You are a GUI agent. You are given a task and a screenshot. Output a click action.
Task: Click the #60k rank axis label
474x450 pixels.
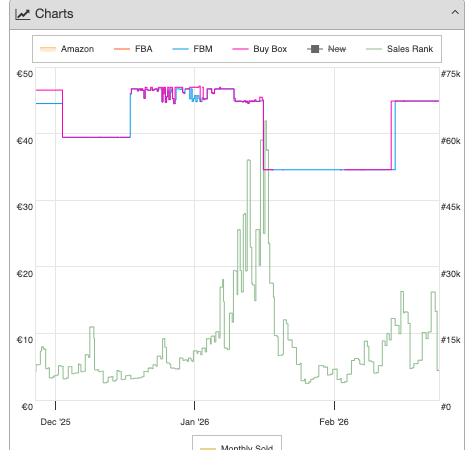(x=451, y=141)
